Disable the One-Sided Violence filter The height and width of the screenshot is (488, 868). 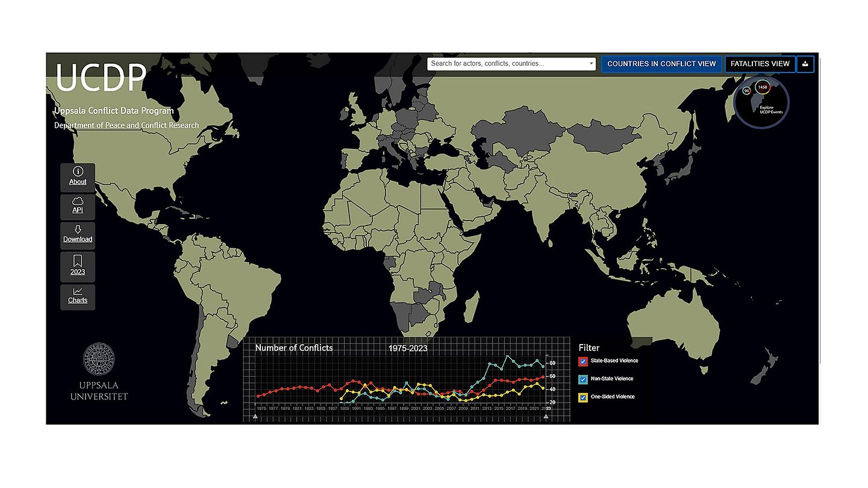click(583, 398)
